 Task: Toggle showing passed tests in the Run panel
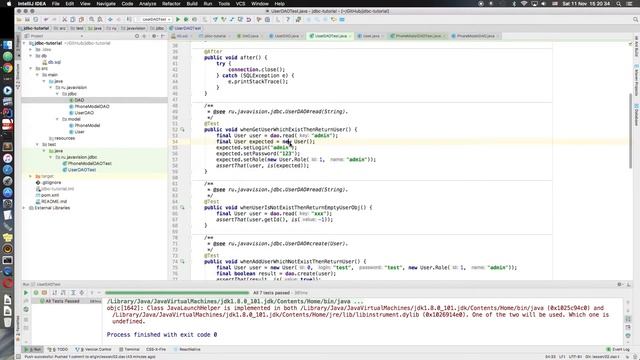coord(36,293)
